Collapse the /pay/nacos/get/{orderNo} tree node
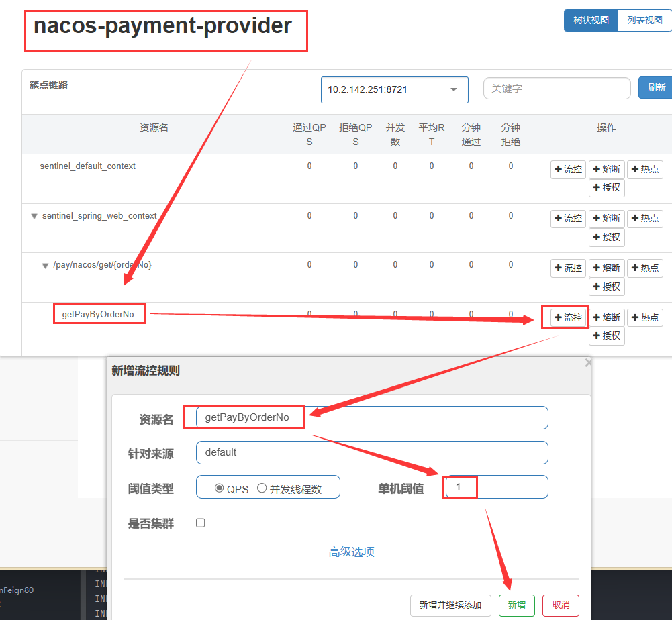This screenshot has width=672, height=620. point(45,266)
